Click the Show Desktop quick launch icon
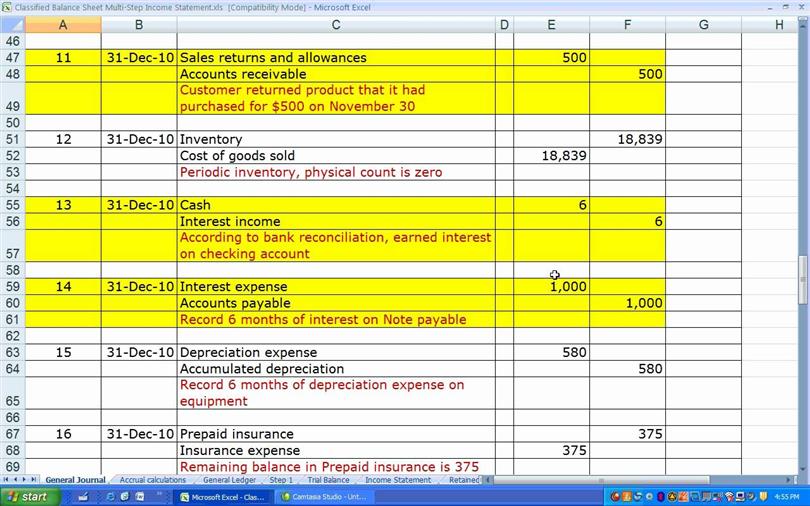The image size is (810, 506). coord(84,497)
